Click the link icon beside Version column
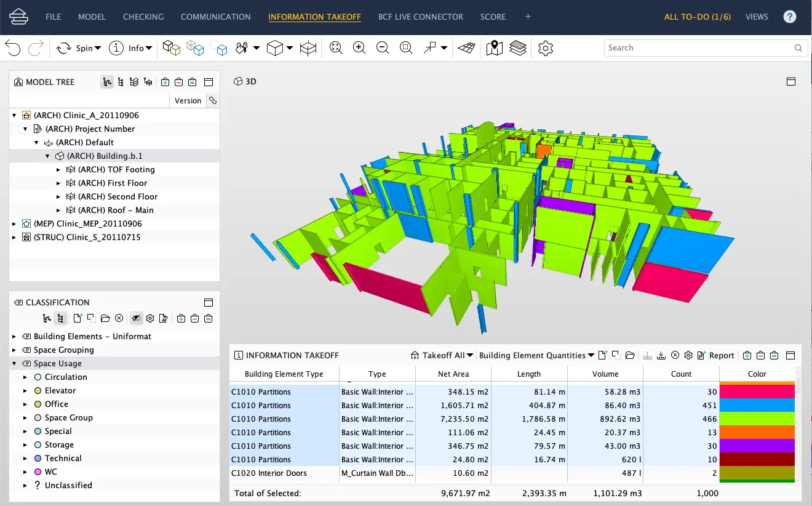The height and width of the screenshot is (506, 812). [212, 100]
